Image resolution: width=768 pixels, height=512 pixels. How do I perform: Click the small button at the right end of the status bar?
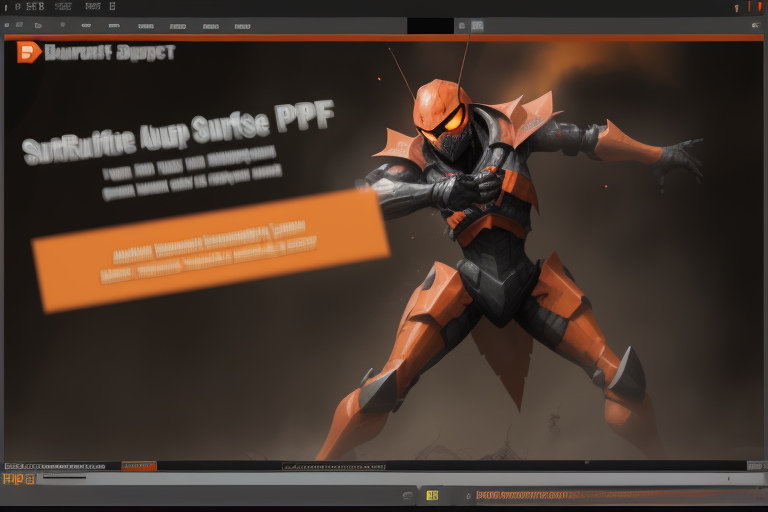757,466
